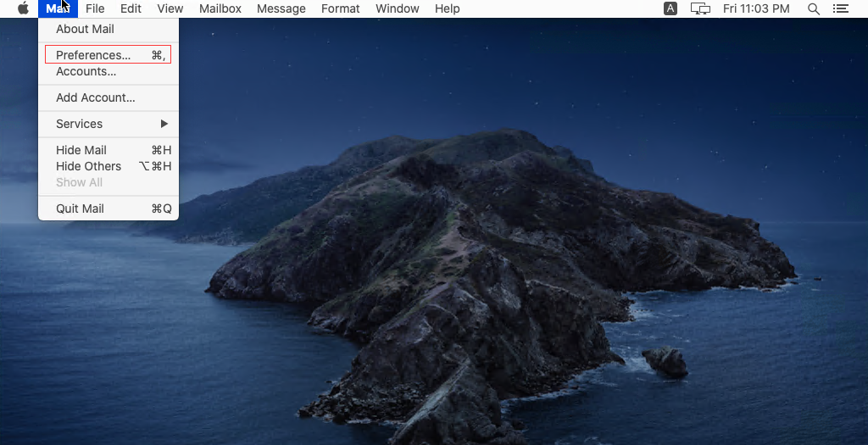
Task: Open the Mailbox menu
Action: [x=220, y=8]
